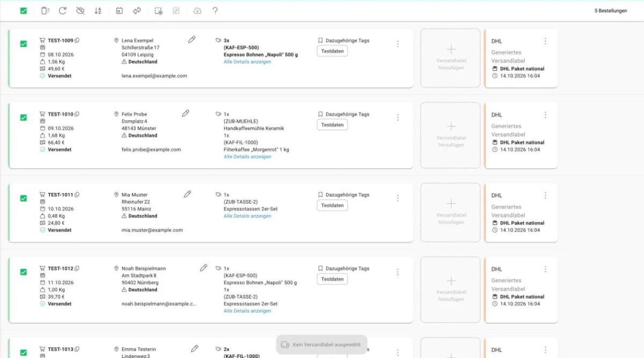Click the delete (trash) icon in toolbar
The height and width of the screenshot is (358, 644).
point(45,11)
